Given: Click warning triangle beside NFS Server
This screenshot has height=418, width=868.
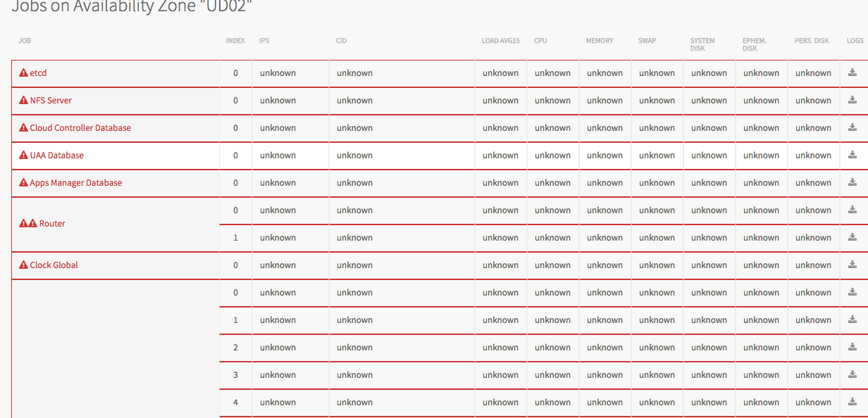Looking at the screenshot, I should pos(23,100).
